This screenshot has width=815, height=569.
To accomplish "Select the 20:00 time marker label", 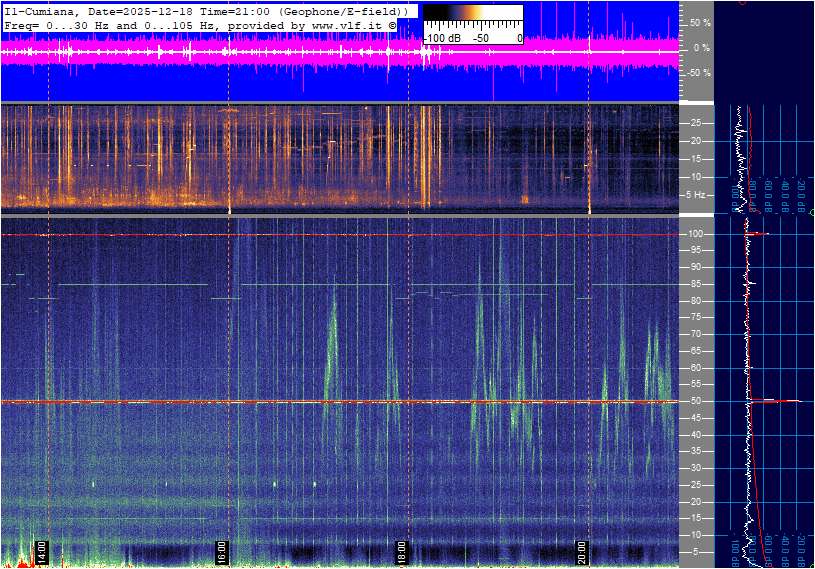I will pos(582,553).
